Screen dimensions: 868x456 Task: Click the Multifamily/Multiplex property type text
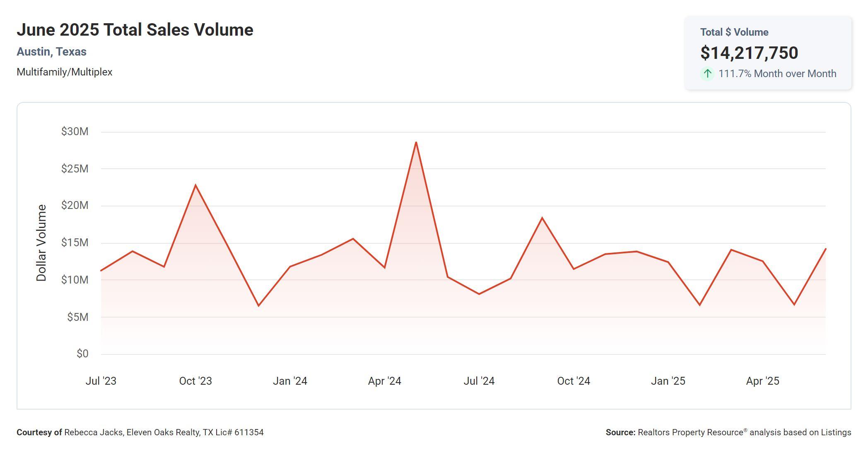64,72
